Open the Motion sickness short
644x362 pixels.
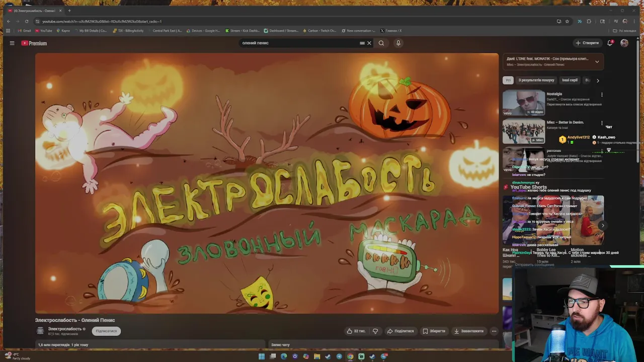point(587,219)
